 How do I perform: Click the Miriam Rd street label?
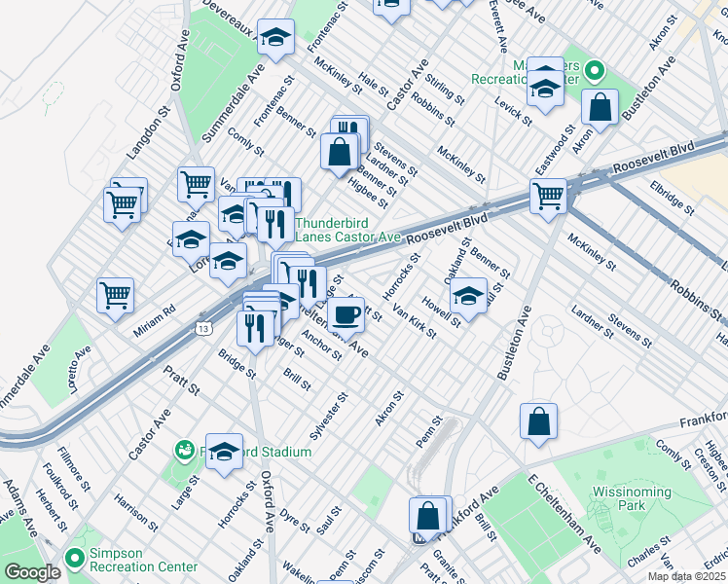[154, 321]
